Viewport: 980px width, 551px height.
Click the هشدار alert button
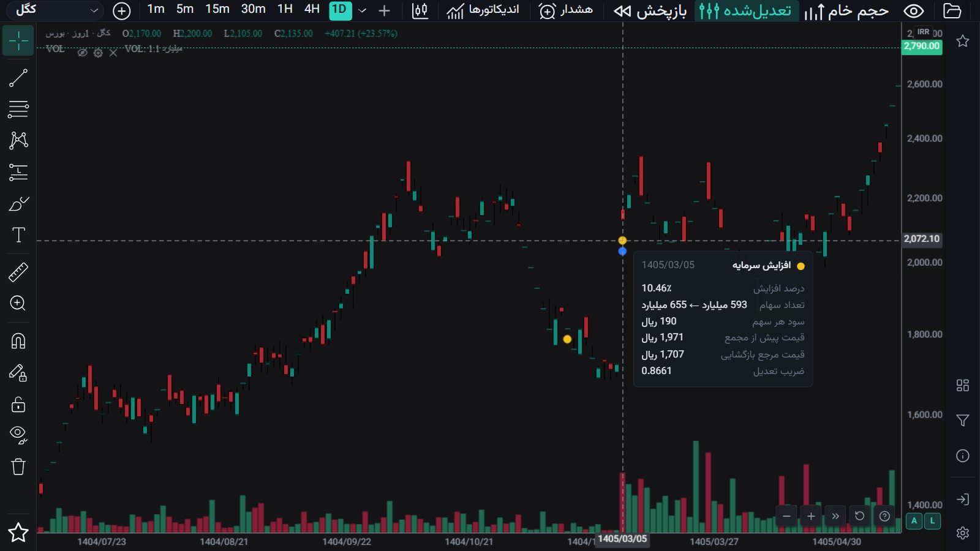pyautogui.click(x=565, y=10)
